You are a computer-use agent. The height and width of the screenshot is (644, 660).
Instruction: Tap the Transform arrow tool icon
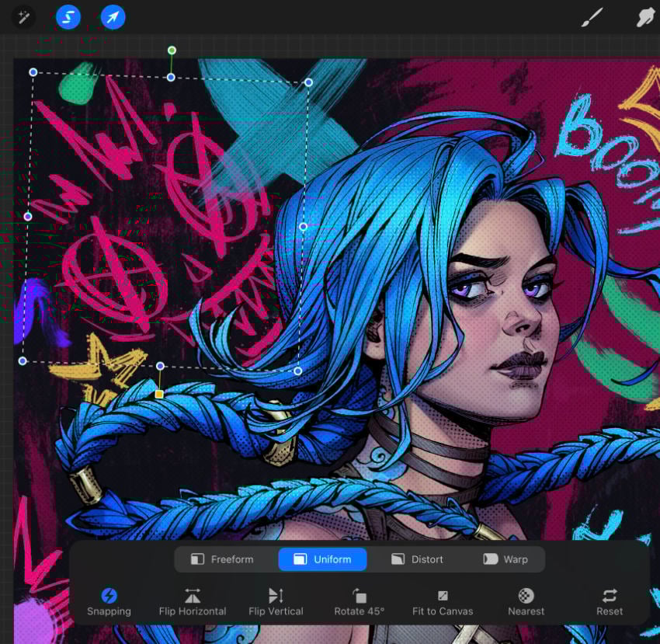(113, 17)
